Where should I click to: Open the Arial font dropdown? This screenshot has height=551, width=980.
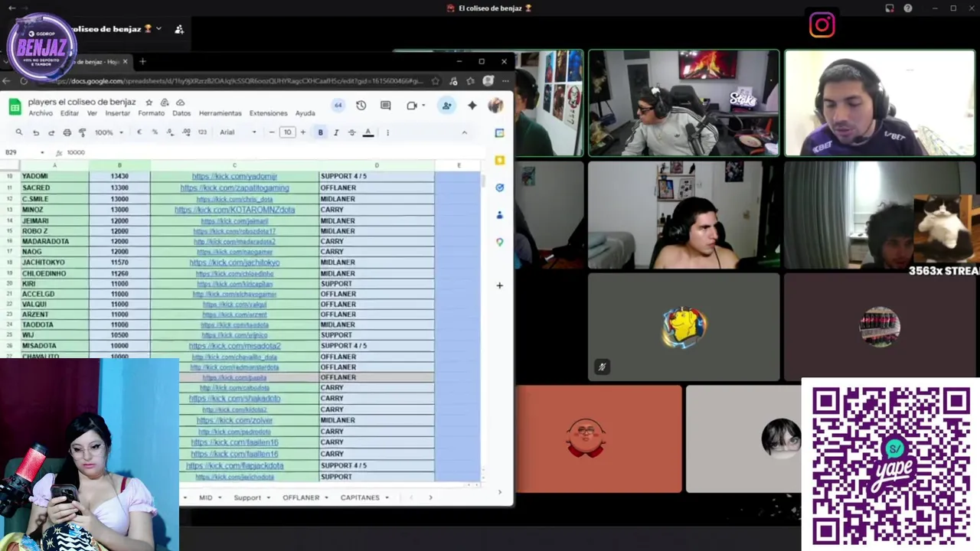[x=238, y=132]
